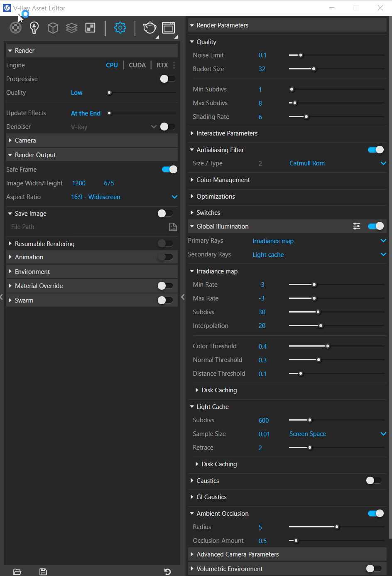The height and width of the screenshot is (576, 392).
Task: Click the Update Effects slider
Action: click(142, 113)
